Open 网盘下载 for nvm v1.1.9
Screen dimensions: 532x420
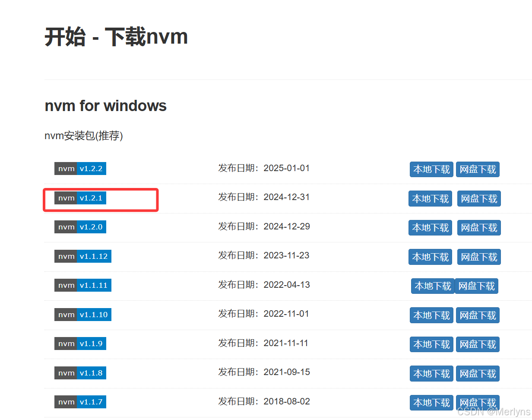(x=478, y=344)
